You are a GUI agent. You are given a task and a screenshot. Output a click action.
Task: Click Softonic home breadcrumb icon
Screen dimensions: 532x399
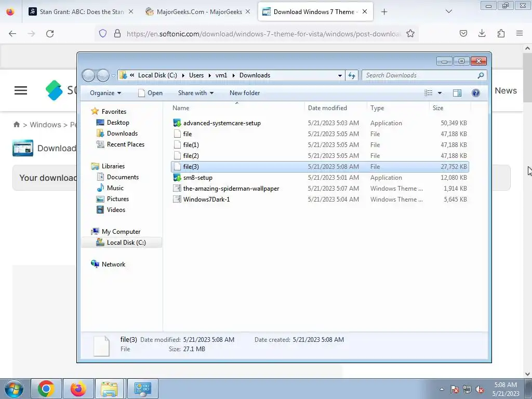16,125
